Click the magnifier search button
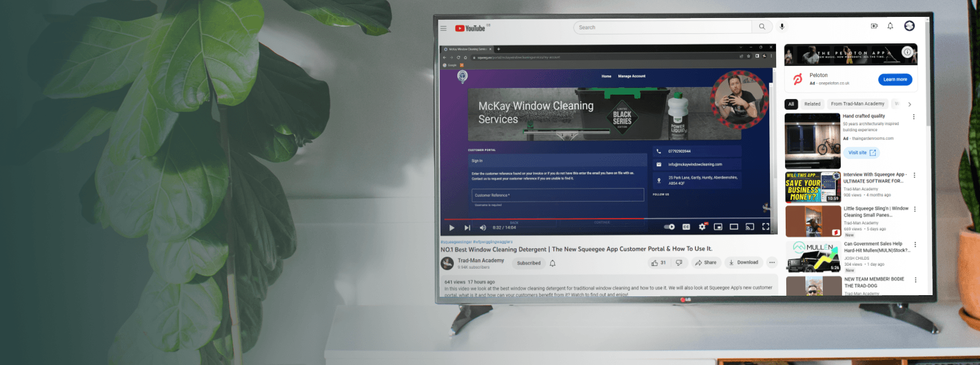This screenshot has width=980, height=365. (x=762, y=27)
